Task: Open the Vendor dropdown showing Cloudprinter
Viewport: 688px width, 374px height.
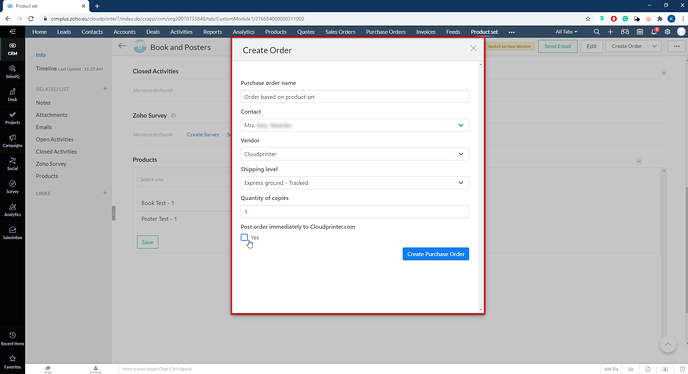Action: 355,154
